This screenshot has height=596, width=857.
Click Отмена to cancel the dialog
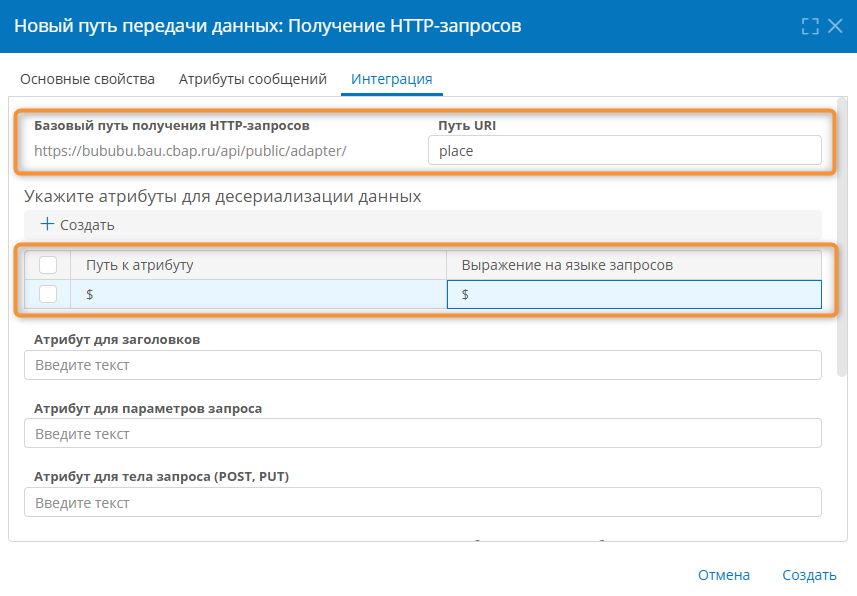(723, 575)
